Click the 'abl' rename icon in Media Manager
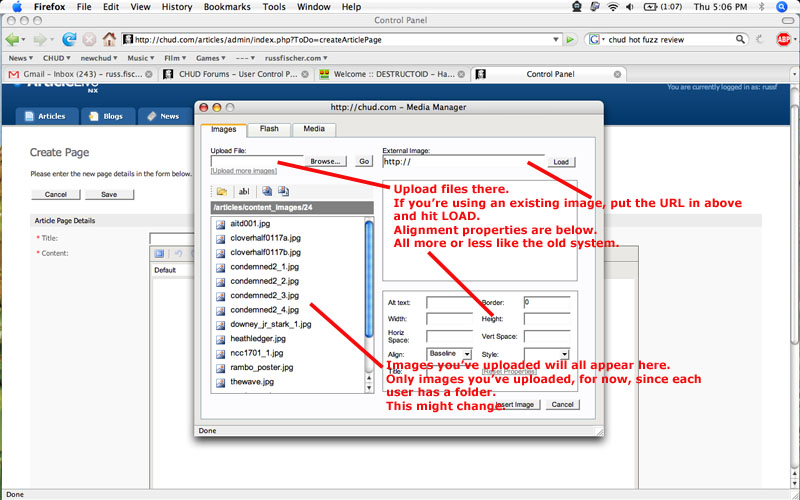Image resolution: width=800 pixels, height=500 pixels. tap(243, 191)
